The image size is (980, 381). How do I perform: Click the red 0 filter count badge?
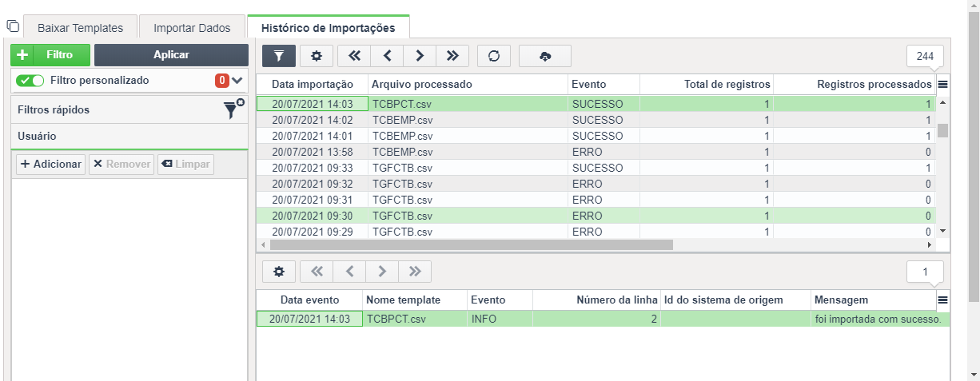[221, 81]
